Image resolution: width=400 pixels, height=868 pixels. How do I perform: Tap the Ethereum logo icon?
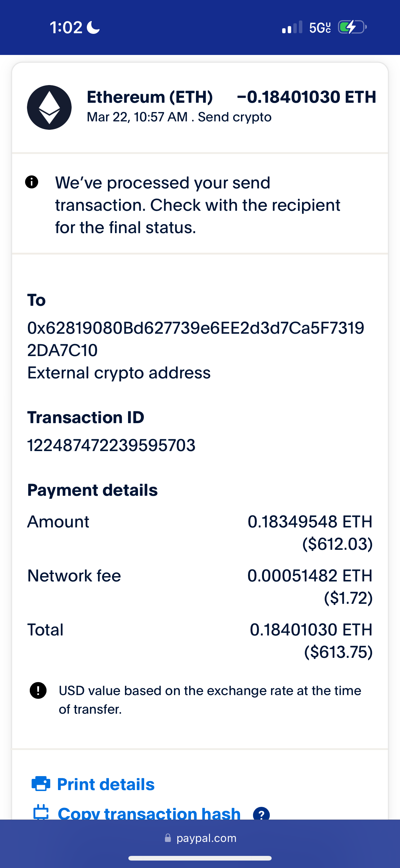click(x=49, y=107)
